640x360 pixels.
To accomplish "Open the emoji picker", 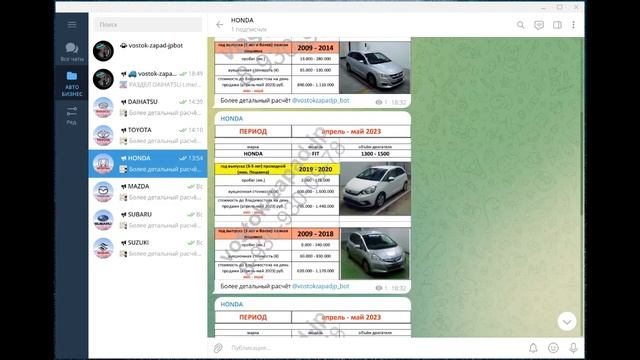I will pos(553,348).
